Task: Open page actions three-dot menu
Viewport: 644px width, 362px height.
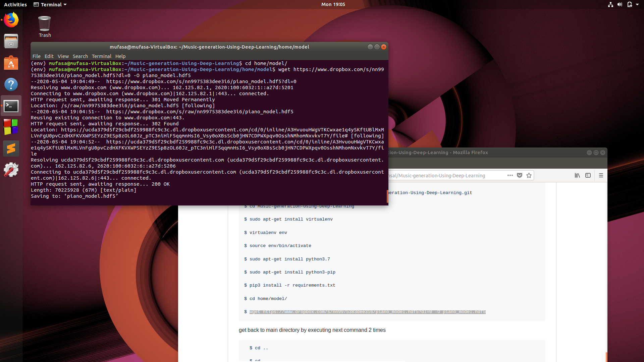Action: [510, 175]
